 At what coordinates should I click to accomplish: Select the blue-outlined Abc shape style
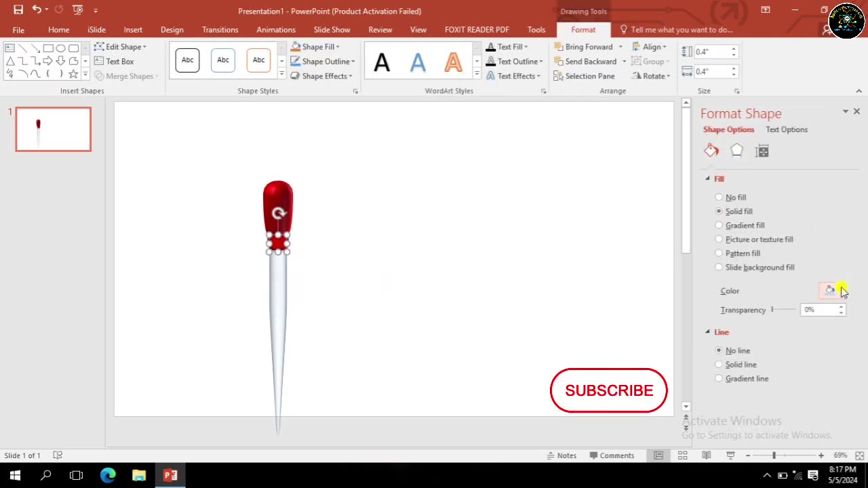[x=223, y=60]
